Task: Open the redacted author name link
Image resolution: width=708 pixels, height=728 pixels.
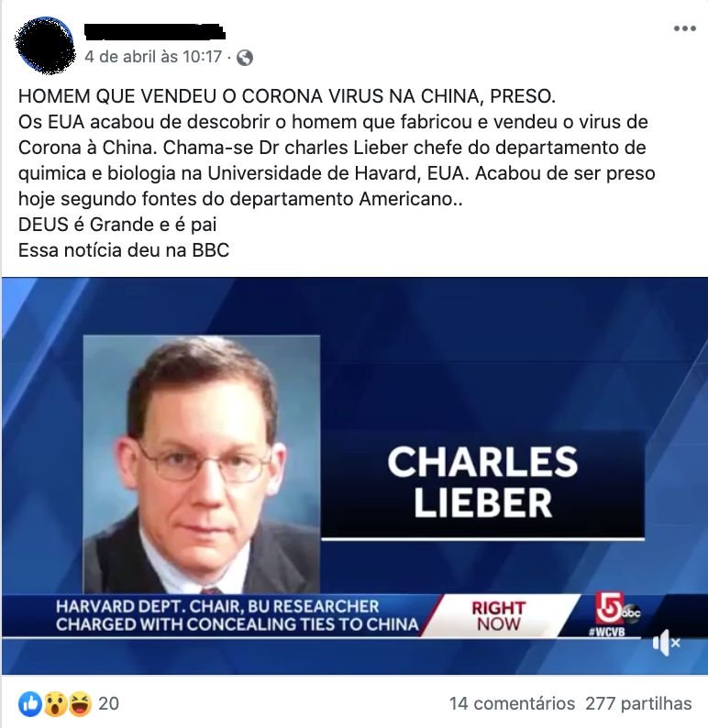Action: (x=155, y=31)
